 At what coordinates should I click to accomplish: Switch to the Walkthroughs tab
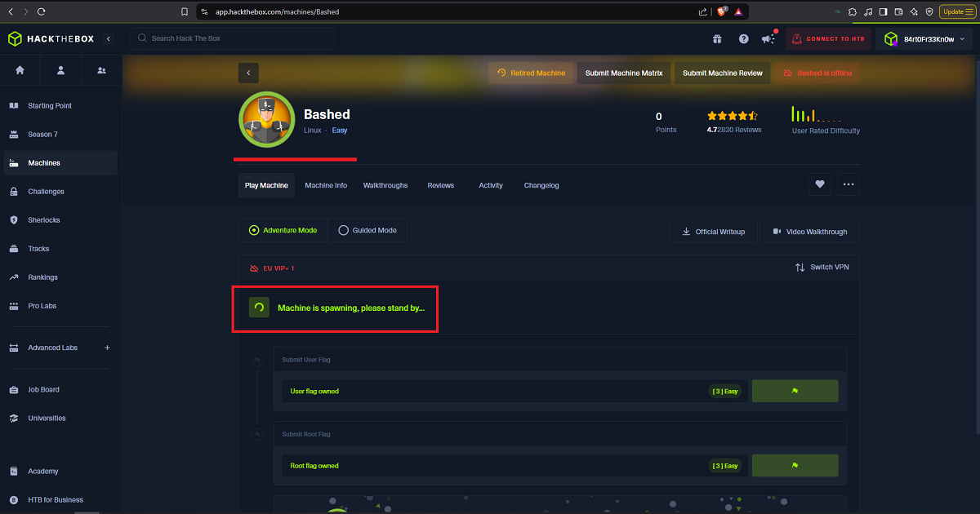[385, 185]
